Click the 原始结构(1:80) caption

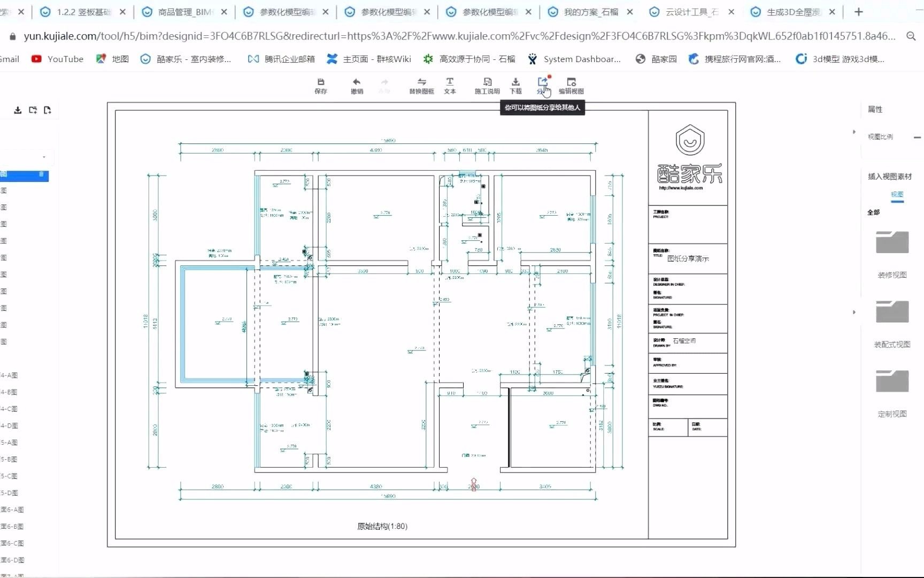(x=382, y=526)
